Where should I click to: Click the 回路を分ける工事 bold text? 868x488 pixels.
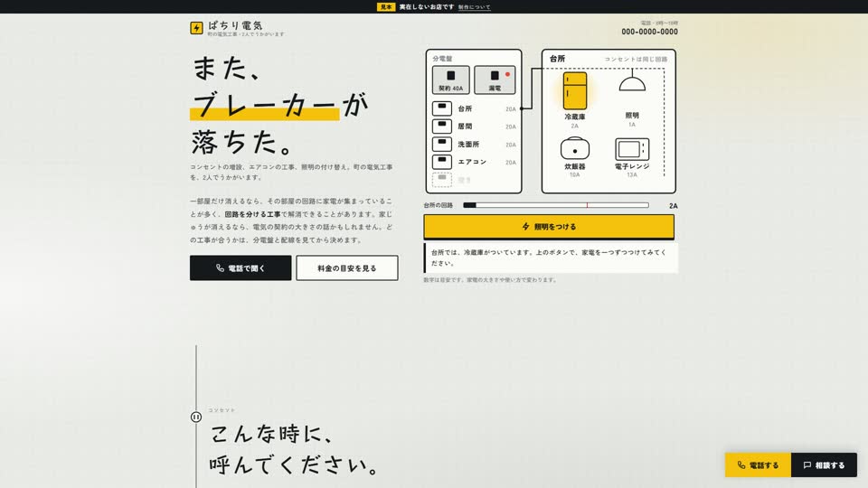[252, 214]
